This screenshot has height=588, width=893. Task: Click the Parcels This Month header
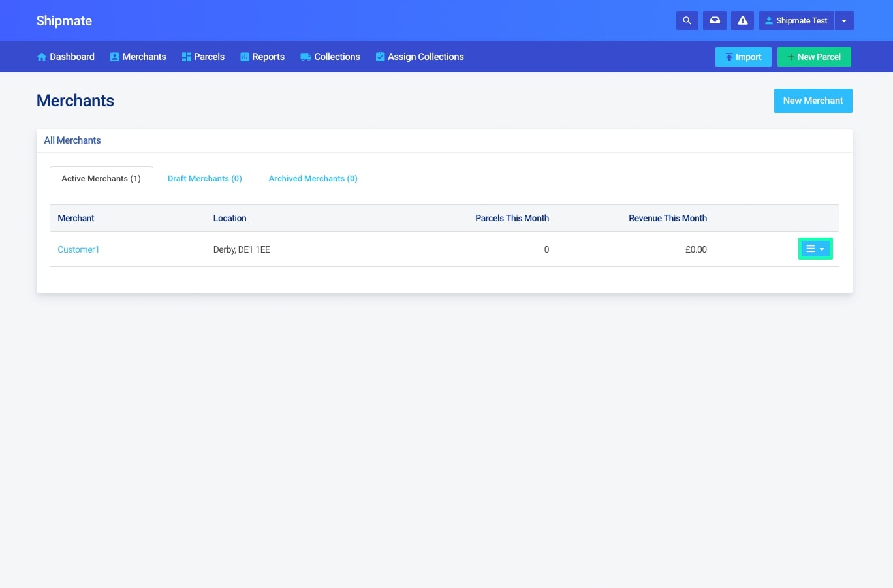coord(512,218)
